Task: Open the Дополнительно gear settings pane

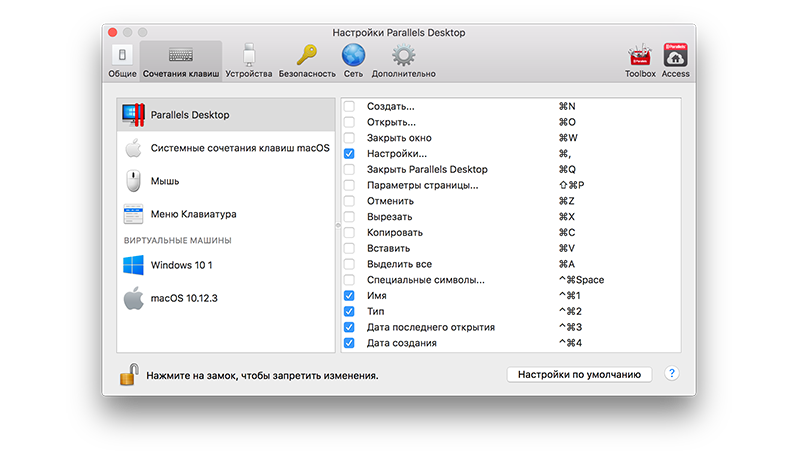Action: (x=403, y=60)
